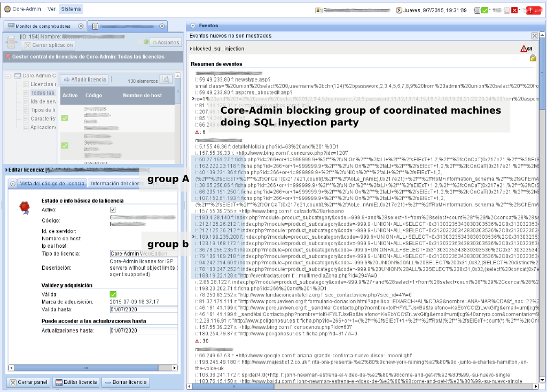547x392 pixels.
Task: Toggle the Activo checkbox in license details
Action: (113, 209)
